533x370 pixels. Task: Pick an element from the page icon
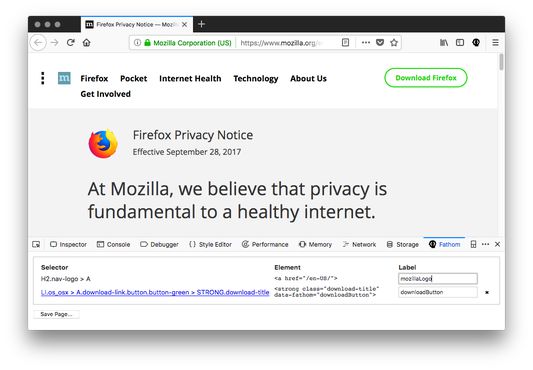(x=36, y=244)
